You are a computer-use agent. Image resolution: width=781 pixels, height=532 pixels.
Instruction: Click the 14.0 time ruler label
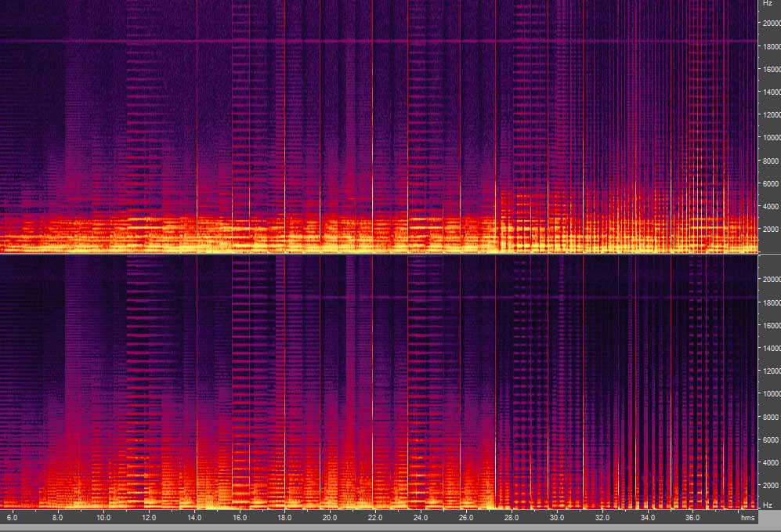point(194,518)
